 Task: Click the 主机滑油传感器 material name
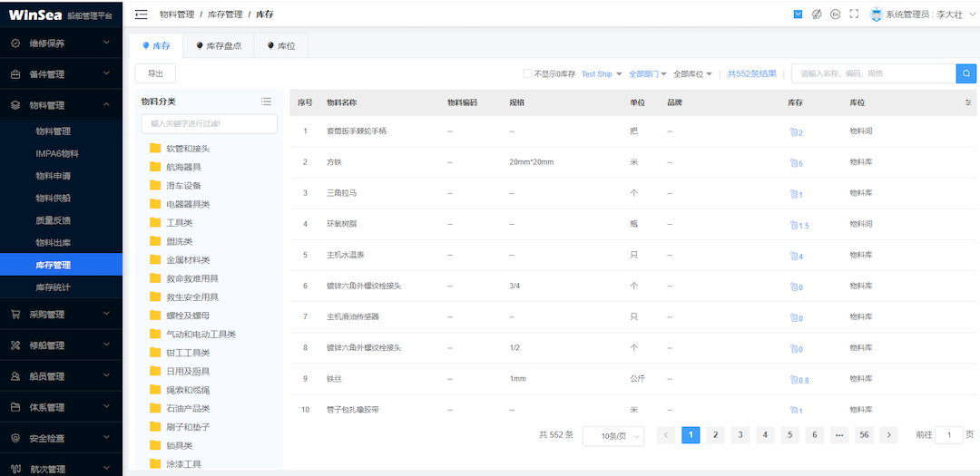click(352, 316)
